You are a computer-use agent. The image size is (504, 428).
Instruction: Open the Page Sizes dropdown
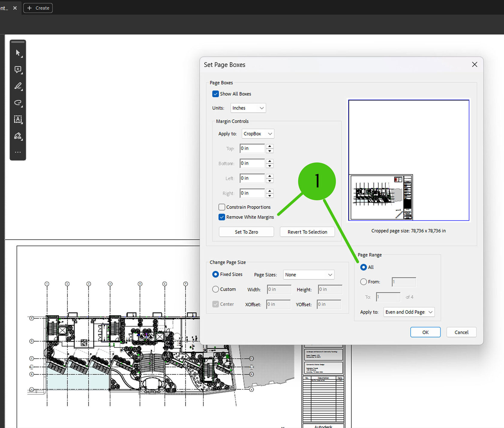tap(308, 275)
